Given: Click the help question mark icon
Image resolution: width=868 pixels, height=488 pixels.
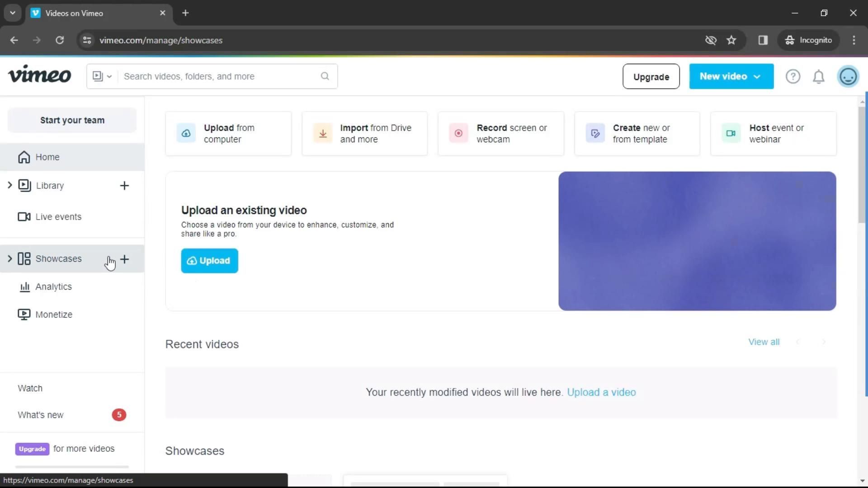Looking at the screenshot, I should (x=793, y=76).
